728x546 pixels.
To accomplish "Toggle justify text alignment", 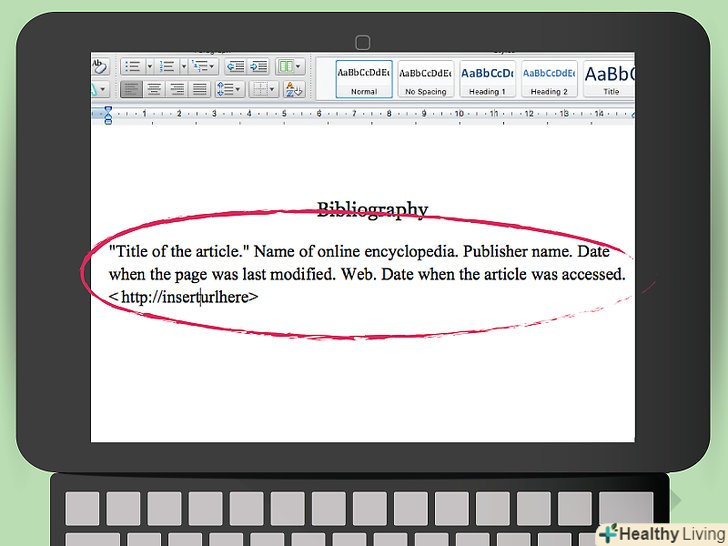I will [x=199, y=89].
